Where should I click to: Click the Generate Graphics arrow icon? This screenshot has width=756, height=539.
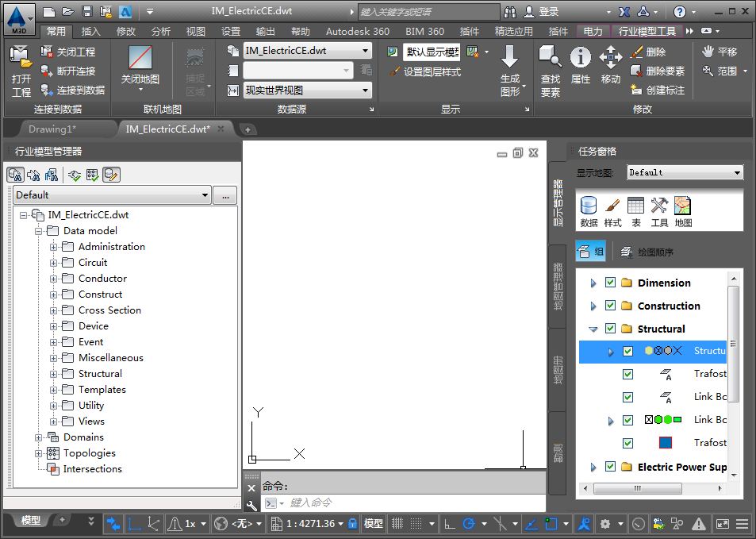click(509, 57)
